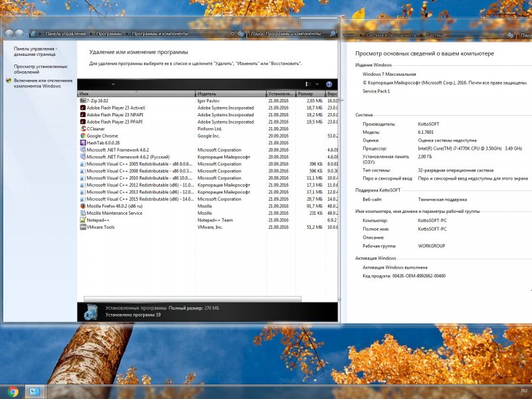Viewport: 532px width, 399px height.
Task: Click publisher Google Inc. in the Chrome row
Action: click(209, 136)
